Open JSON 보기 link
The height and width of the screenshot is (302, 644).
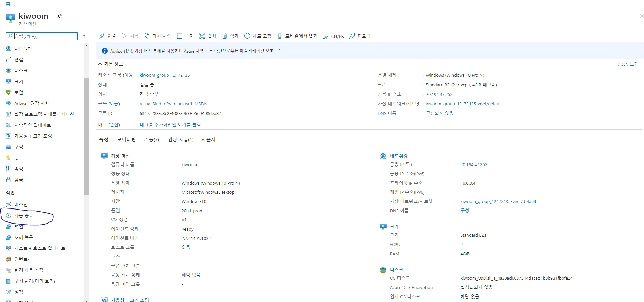(628, 64)
